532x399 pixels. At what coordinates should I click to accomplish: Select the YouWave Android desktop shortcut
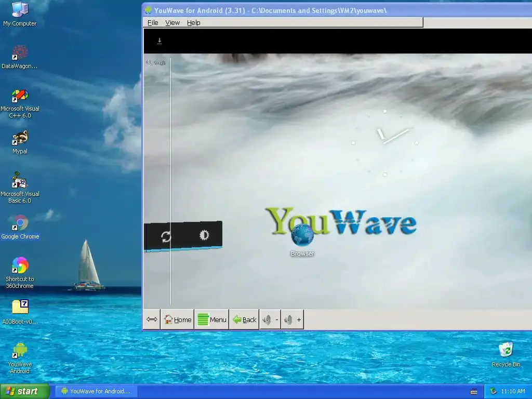(x=20, y=358)
